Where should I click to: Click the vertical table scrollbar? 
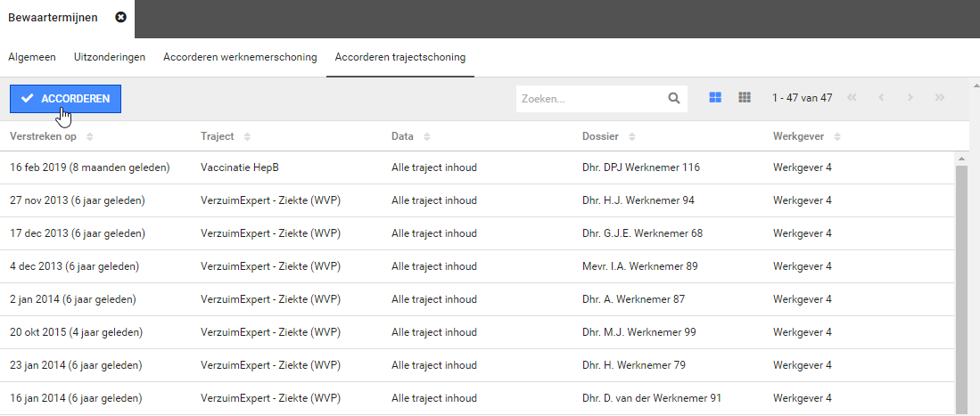961,285
